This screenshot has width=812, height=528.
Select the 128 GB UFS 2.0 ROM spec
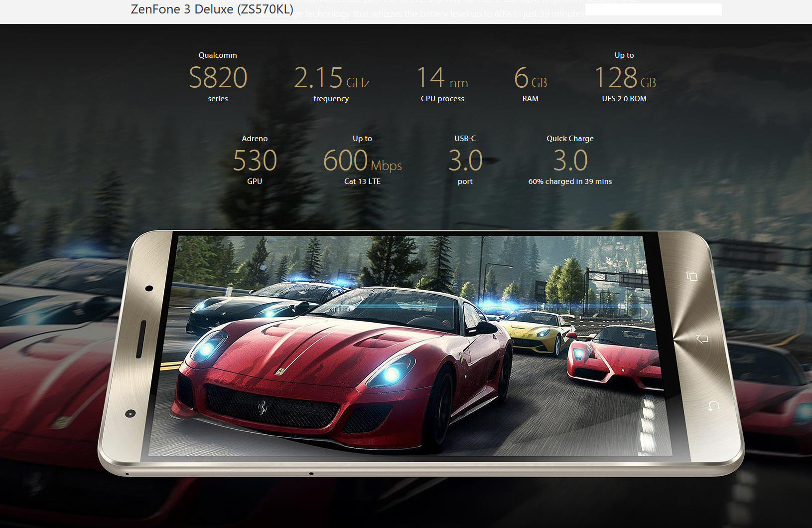click(624, 77)
